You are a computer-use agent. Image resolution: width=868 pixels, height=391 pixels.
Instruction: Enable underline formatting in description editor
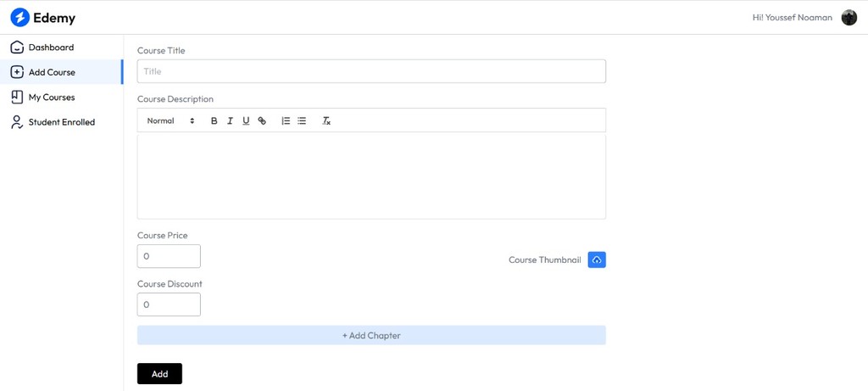click(246, 121)
